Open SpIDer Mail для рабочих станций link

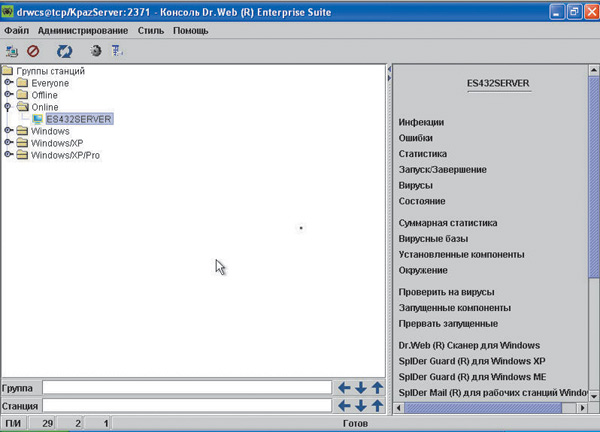(x=492, y=393)
